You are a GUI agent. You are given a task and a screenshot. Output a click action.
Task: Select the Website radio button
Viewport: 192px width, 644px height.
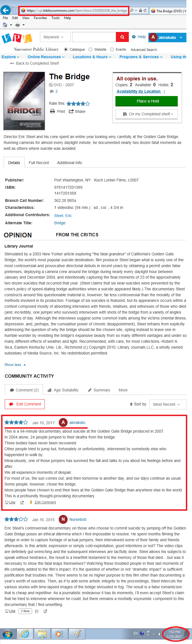pos(90,50)
